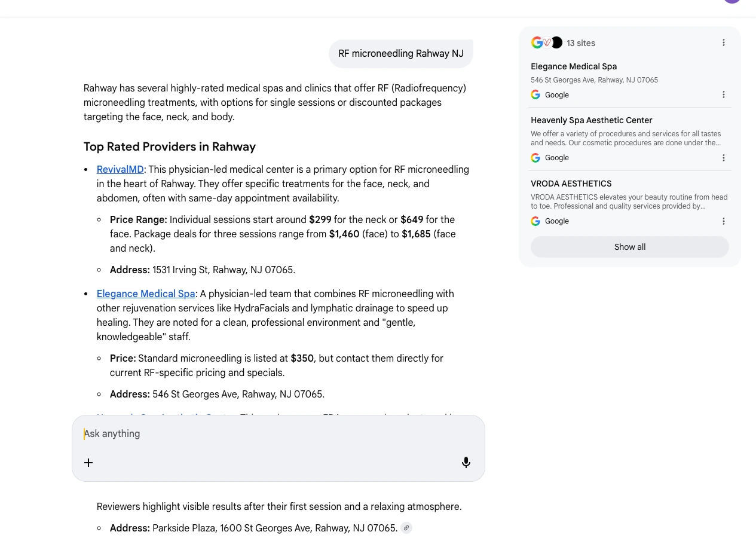
Task: Click the $1,685 package price text
Action: (x=416, y=234)
